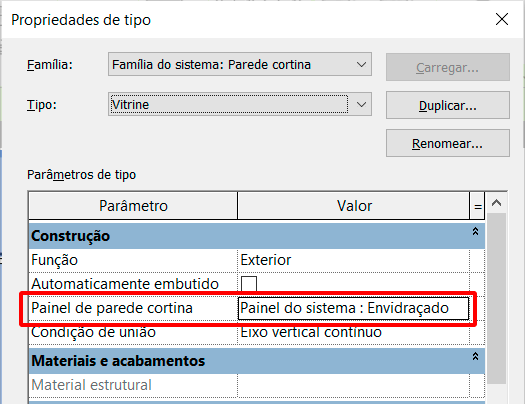Click the Função value Exterior cell
525x404 pixels.
tap(353, 260)
